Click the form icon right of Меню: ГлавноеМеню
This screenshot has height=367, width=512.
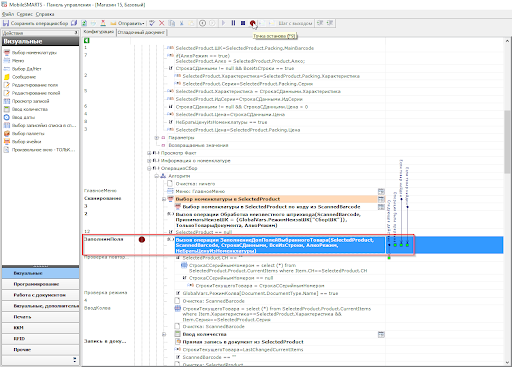pos(381,191)
